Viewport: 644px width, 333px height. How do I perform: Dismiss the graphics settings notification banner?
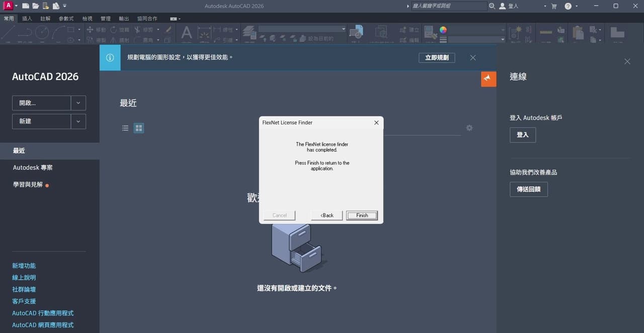click(x=473, y=58)
